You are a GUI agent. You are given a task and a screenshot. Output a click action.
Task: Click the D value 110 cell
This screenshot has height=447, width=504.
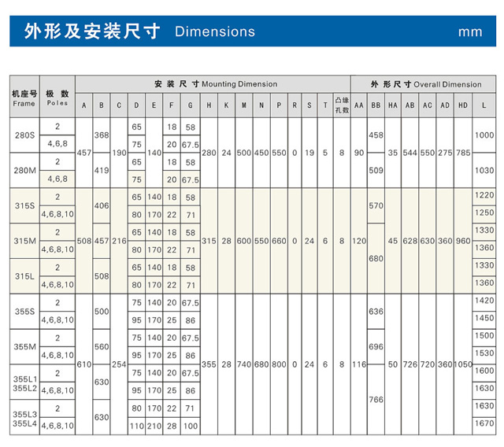coord(136,426)
